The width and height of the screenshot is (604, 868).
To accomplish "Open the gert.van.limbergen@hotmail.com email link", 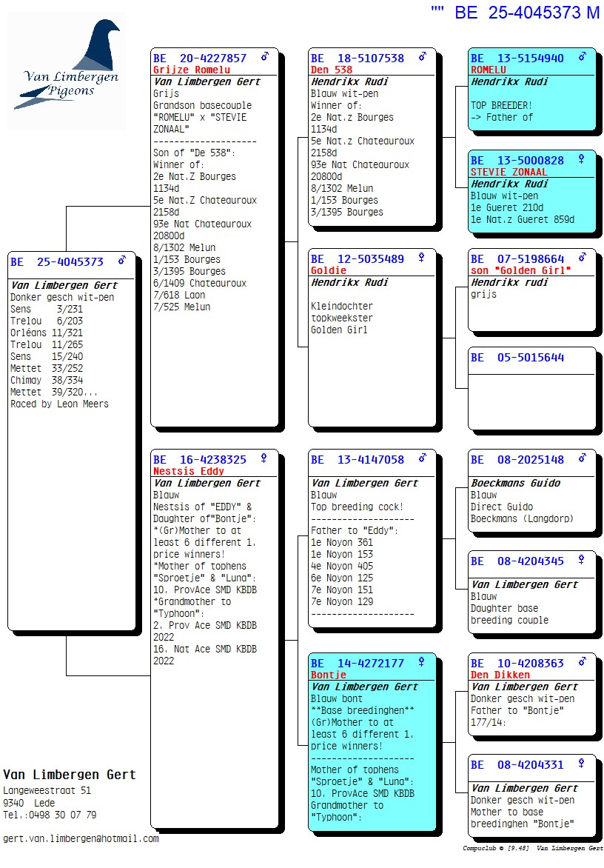I will [x=81, y=838].
